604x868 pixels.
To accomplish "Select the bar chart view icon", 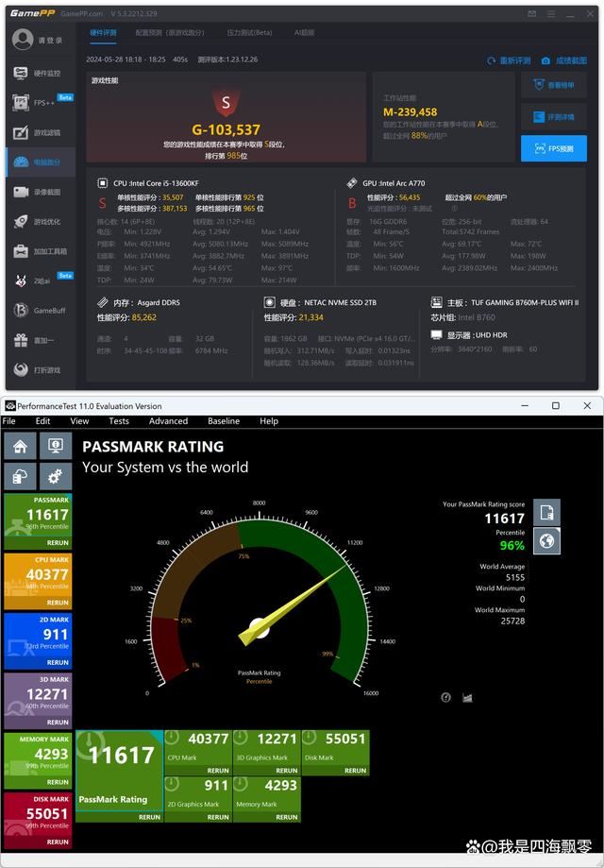I will point(466,697).
